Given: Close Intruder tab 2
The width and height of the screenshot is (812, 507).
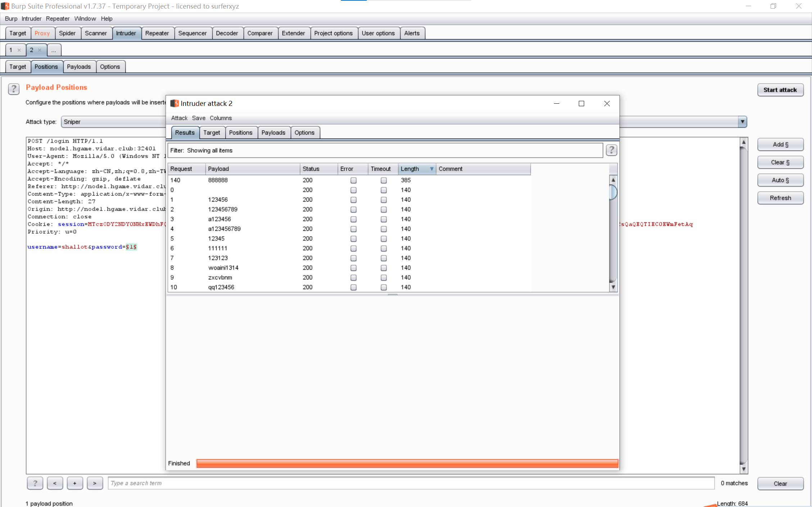Looking at the screenshot, I should [40, 50].
